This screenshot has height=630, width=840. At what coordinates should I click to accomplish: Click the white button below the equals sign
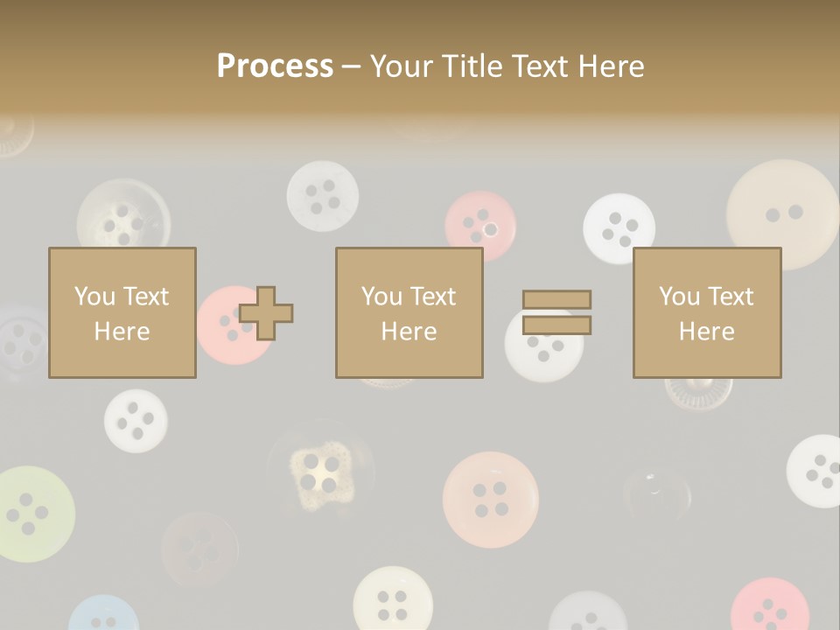point(542,360)
